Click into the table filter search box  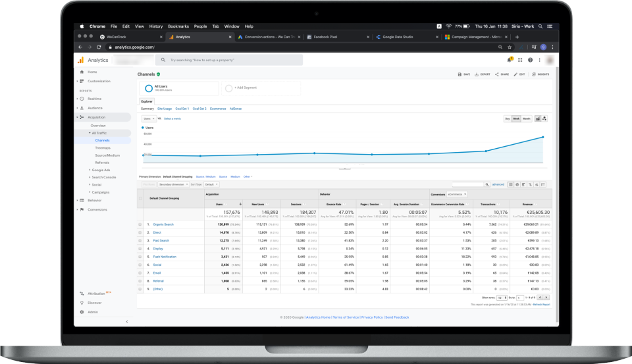click(x=467, y=184)
